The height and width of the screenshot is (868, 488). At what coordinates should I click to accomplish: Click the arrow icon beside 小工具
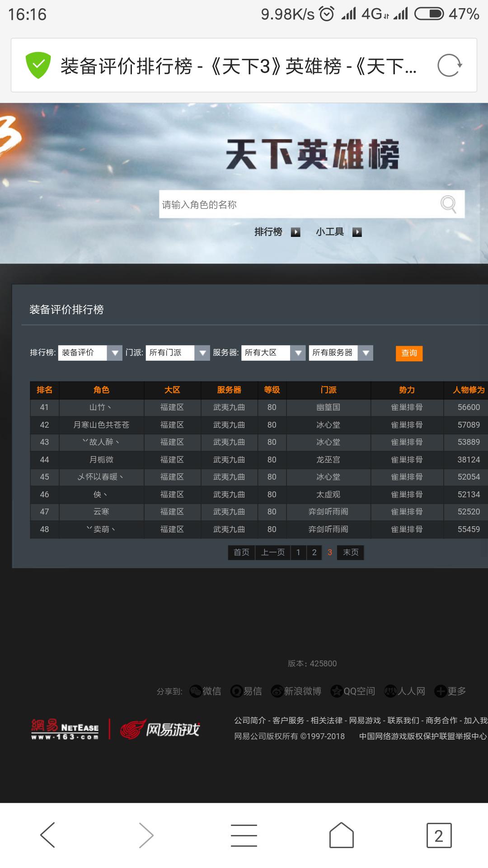[x=357, y=232]
